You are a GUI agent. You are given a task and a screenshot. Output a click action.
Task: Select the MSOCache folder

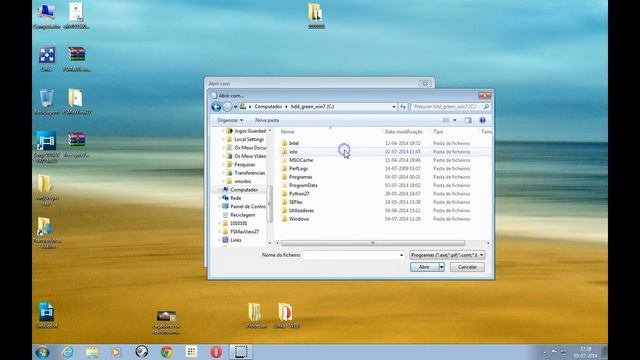pyautogui.click(x=301, y=160)
